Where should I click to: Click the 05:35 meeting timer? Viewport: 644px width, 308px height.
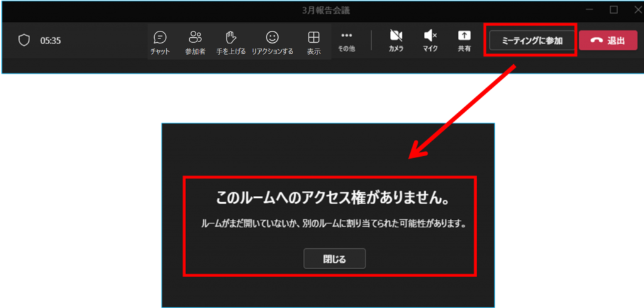(50, 41)
